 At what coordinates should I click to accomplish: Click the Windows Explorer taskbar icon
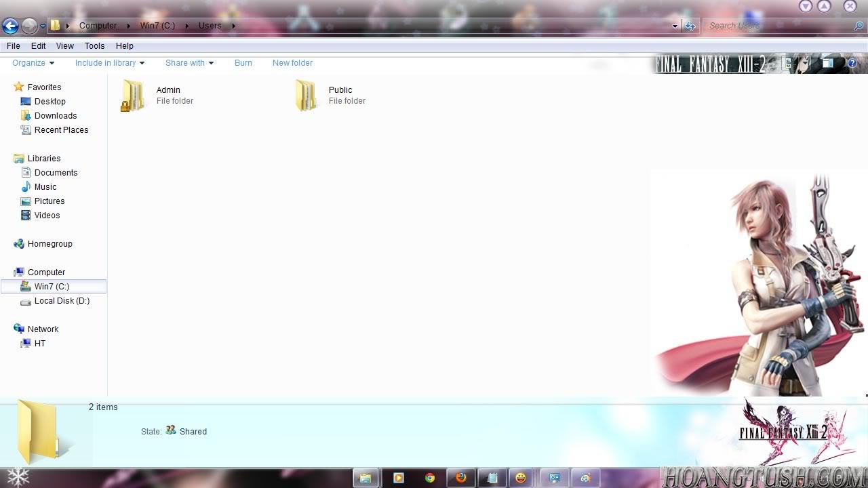(x=366, y=478)
